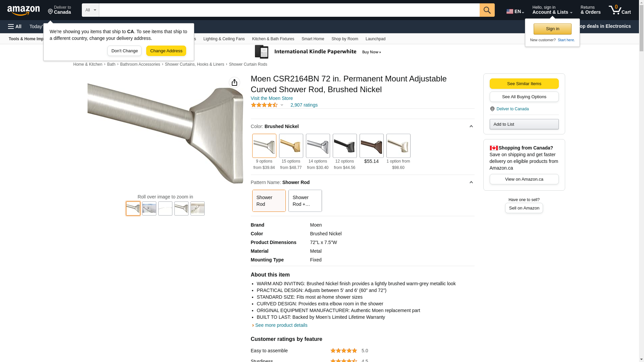Open the search category All dropdown

coord(91,10)
